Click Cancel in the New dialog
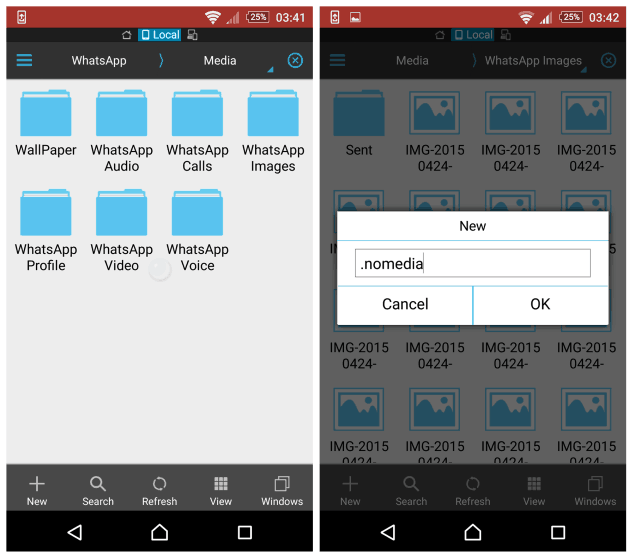 405,304
